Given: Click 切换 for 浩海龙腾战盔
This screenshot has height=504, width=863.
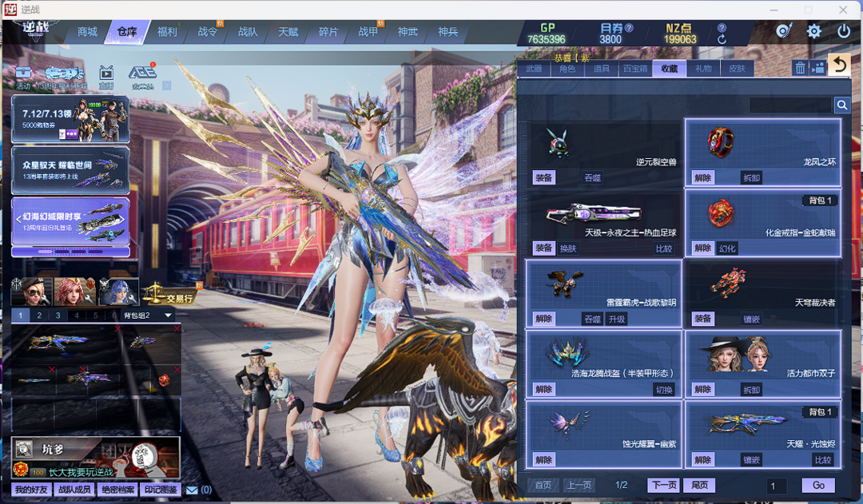Looking at the screenshot, I should pyautogui.click(x=664, y=389).
